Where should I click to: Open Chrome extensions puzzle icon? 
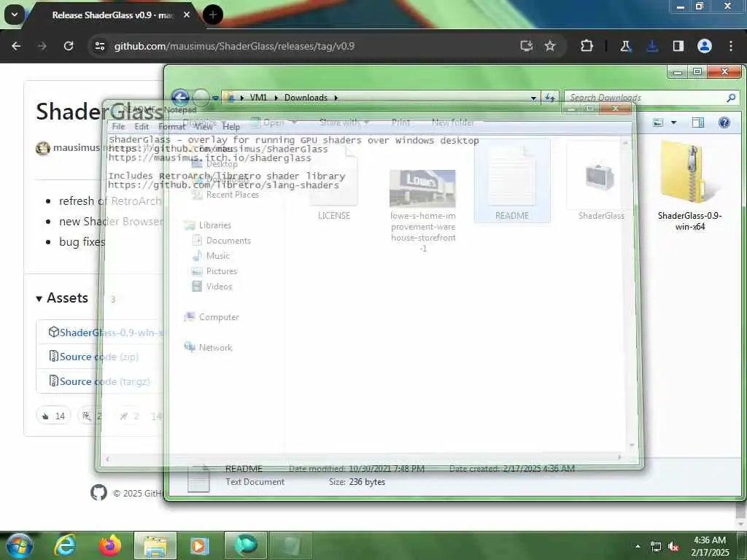point(587,46)
